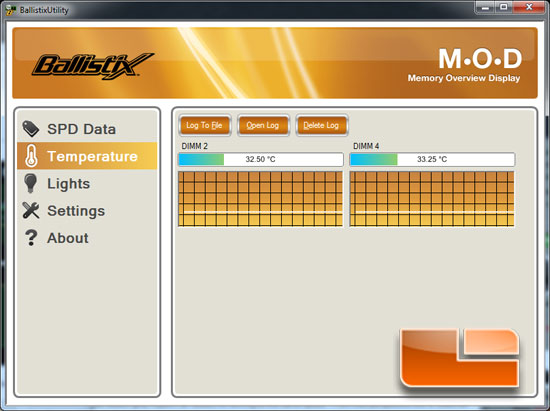Click the light bulb Lights icon
Screen dimensions: 550x411
coord(31,183)
